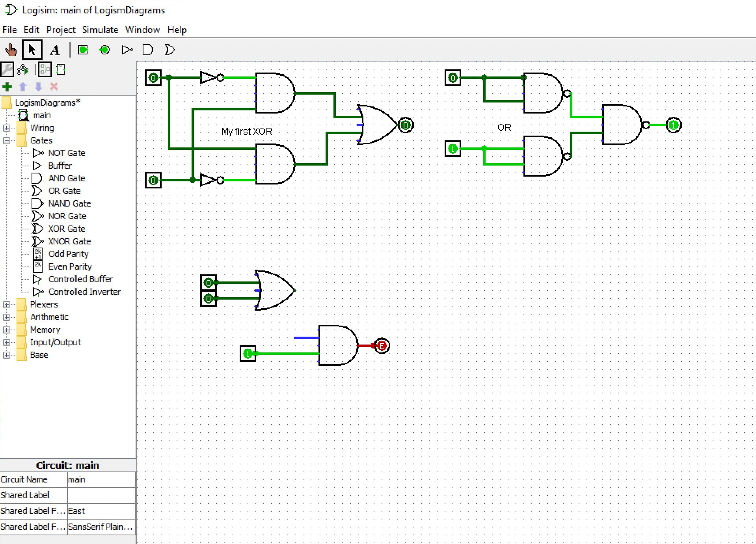Pick the NOT gate toolbar icon
The height and width of the screenshot is (544, 756).
tap(127, 50)
